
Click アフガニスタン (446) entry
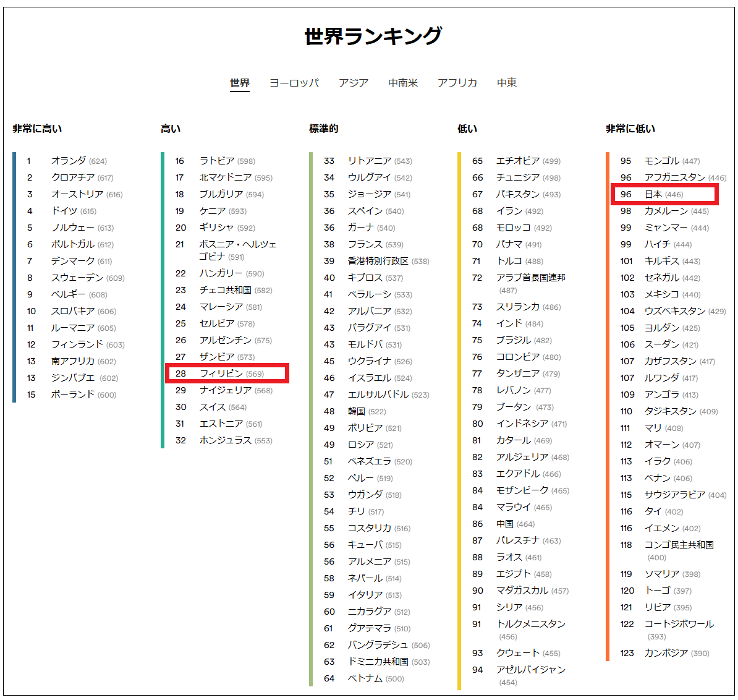(685, 178)
